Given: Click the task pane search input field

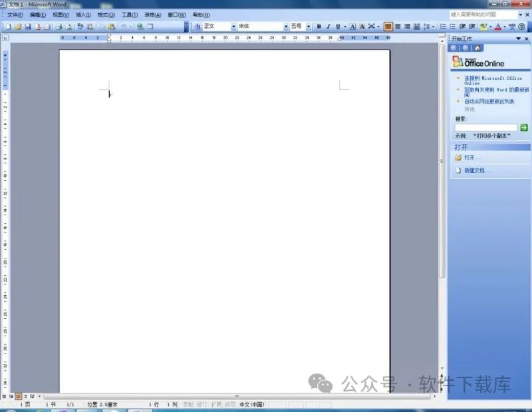Looking at the screenshot, I should pyautogui.click(x=486, y=128).
